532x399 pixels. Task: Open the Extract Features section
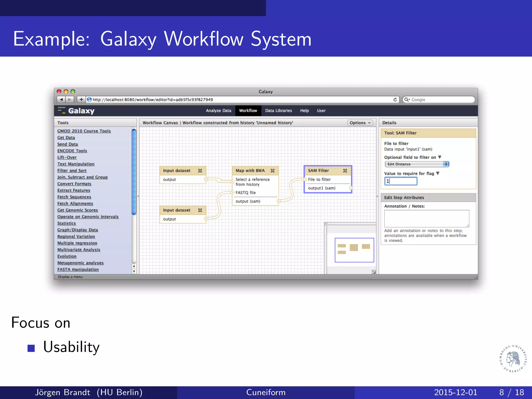click(74, 190)
